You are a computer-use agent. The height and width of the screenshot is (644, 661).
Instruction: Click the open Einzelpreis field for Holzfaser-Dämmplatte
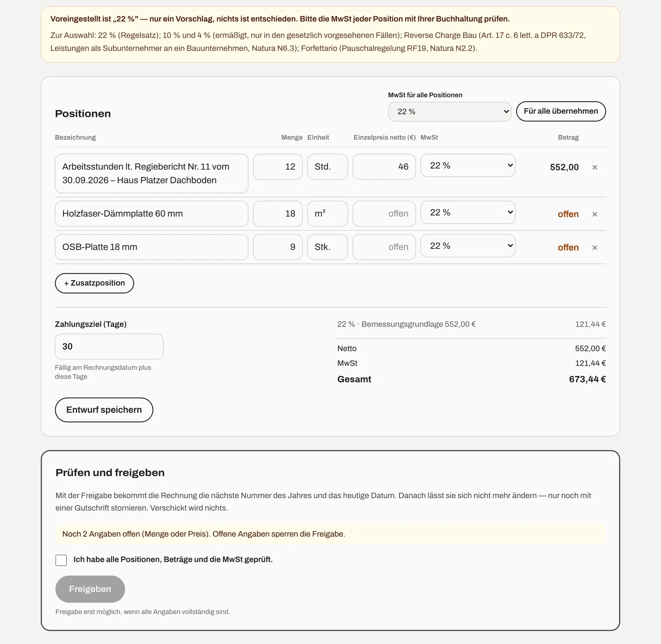coord(384,214)
